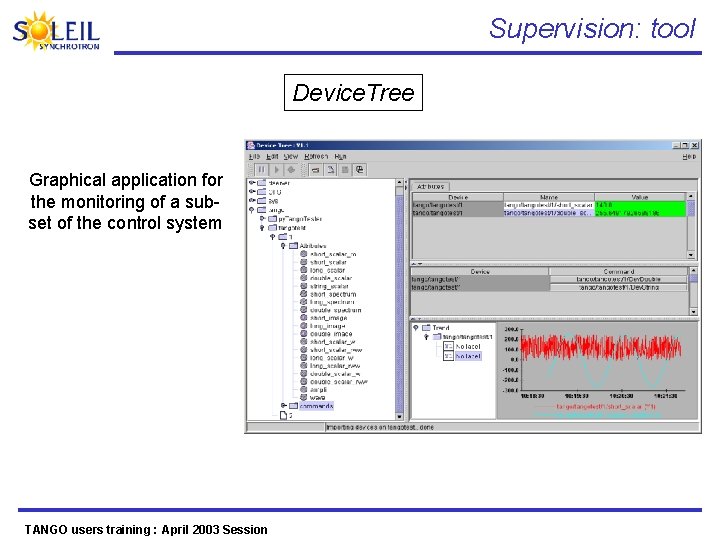
Task: Select the highlighted 'No label' trend item
Action: tap(468, 356)
